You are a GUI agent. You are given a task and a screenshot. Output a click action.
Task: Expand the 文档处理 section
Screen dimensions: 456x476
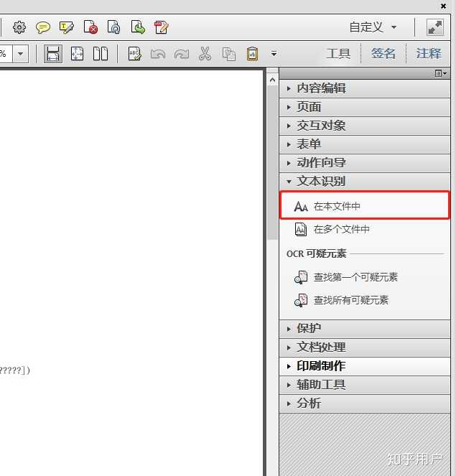point(364,347)
